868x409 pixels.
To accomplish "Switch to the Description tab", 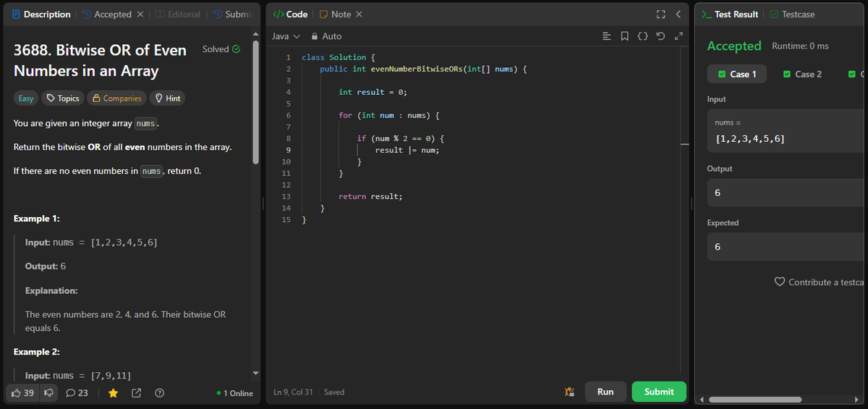I will click(42, 14).
